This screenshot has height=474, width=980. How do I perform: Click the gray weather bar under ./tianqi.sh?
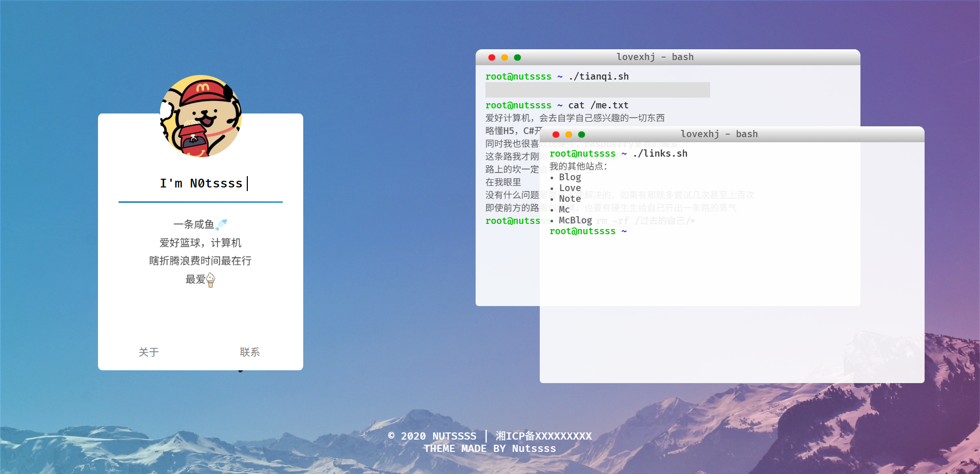[x=597, y=90]
